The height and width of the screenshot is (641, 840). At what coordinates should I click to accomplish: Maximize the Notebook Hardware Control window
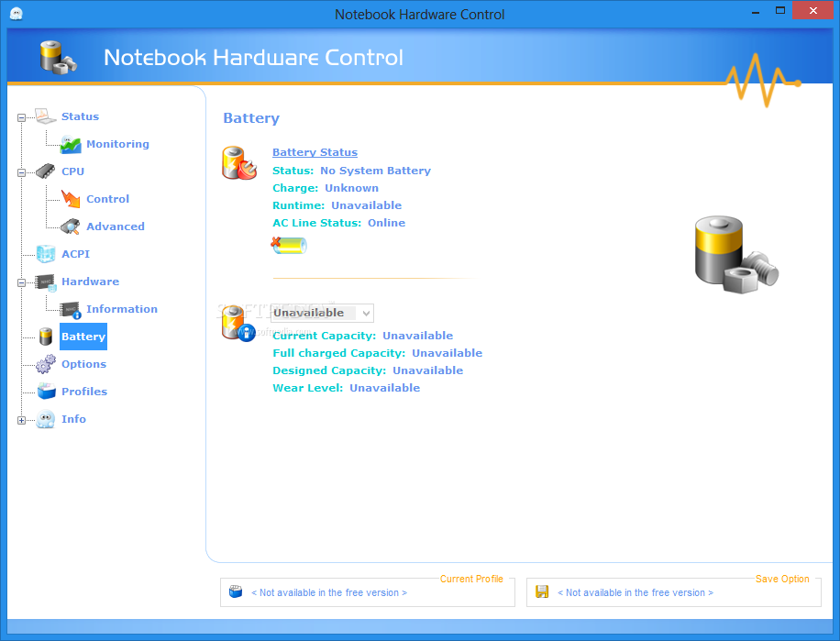pos(780,11)
